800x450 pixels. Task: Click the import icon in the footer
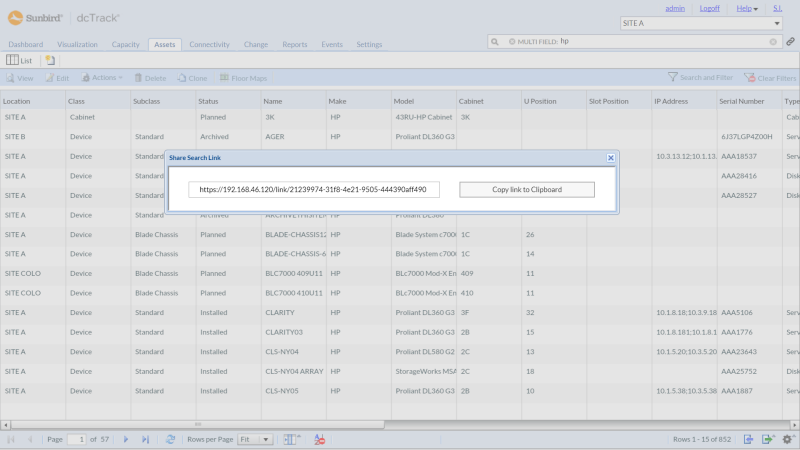click(x=748, y=439)
